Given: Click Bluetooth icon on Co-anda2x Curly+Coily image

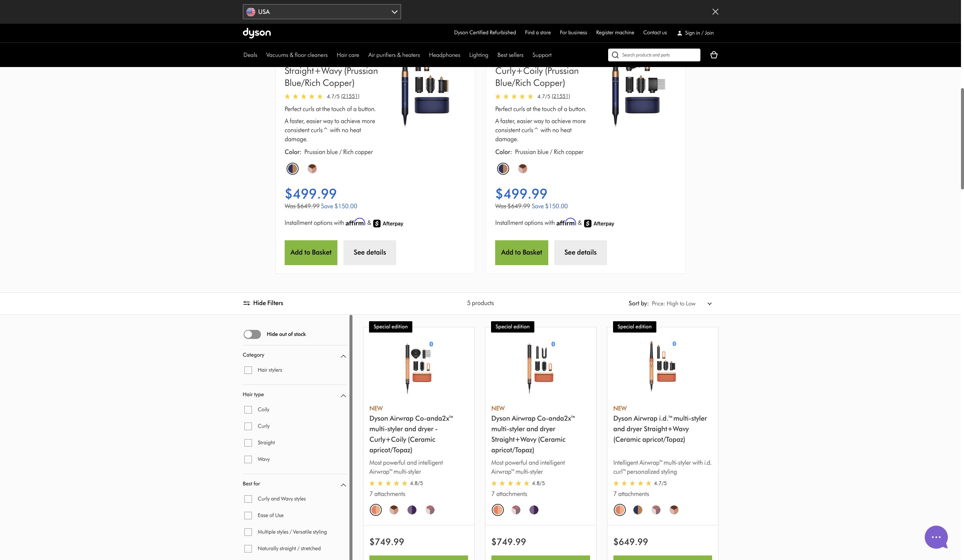Looking at the screenshot, I should [431, 344].
